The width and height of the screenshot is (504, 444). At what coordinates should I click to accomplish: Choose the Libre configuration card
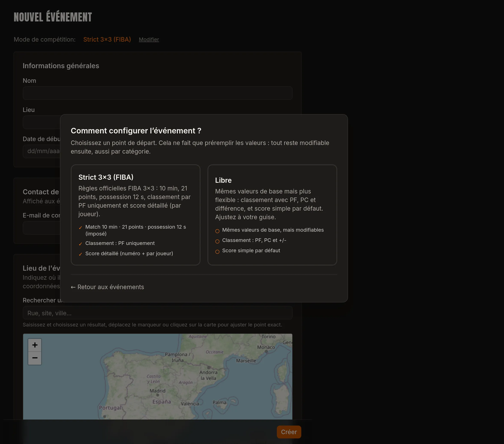(272, 215)
